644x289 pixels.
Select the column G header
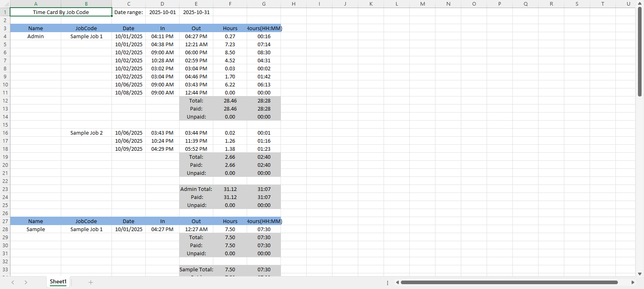(264, 4)
